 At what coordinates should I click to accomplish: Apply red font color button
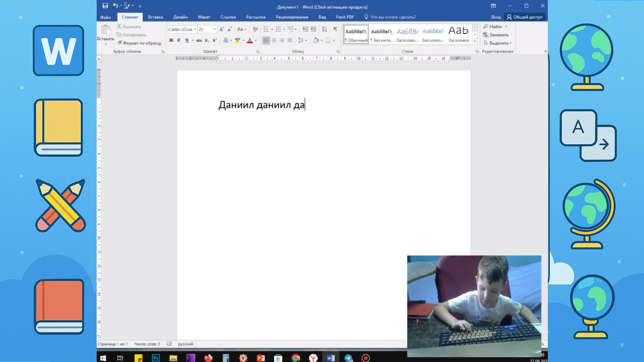coord(250,40)
